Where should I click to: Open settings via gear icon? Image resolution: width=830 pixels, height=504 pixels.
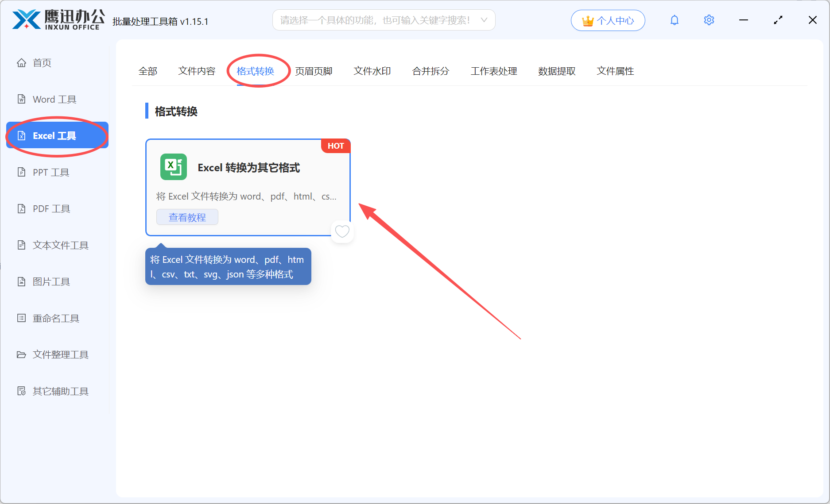[x=709, y=20]
